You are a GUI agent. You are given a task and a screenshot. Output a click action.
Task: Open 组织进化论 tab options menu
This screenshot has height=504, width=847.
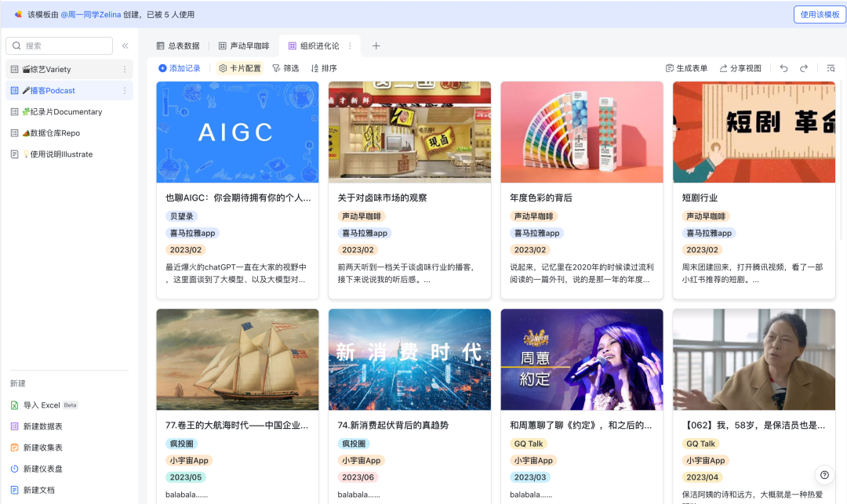pyautogui.click(x=350, y=46)
